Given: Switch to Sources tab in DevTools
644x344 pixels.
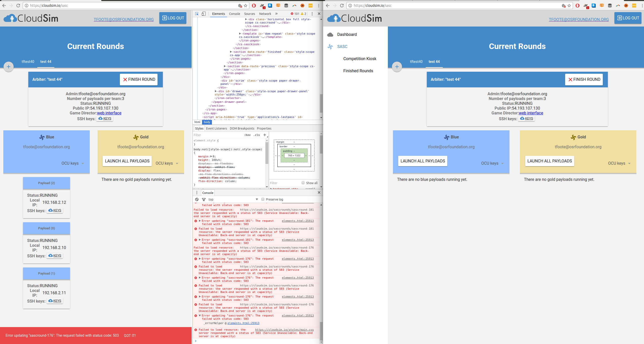Looking at the screenshot, I should click(x=249, y=14).
